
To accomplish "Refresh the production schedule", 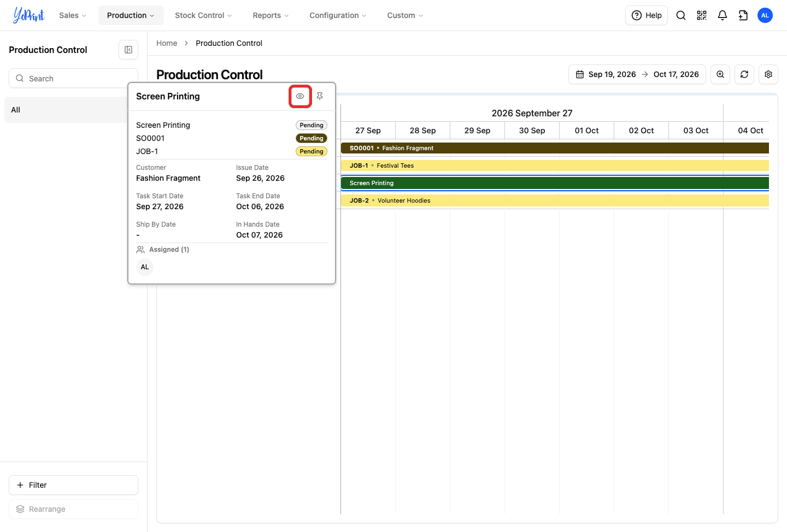I will (x=744, y=74).
